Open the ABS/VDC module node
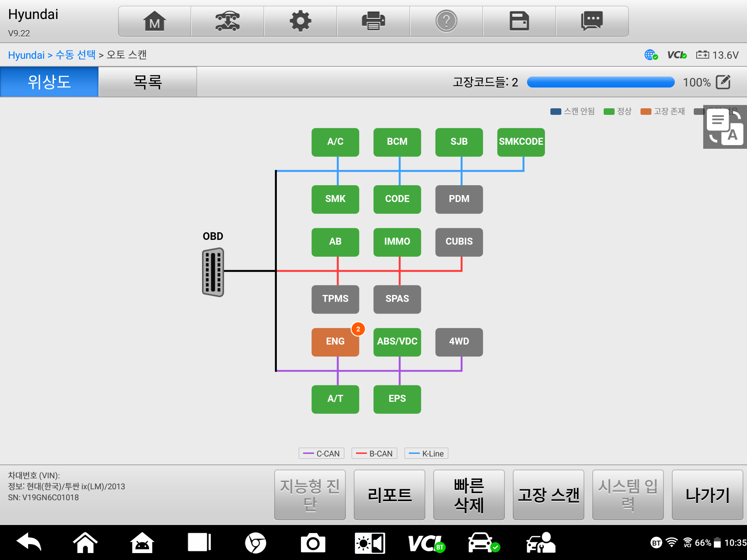The height and width of the screenshot is (560, 747). [x=397, y=342]
